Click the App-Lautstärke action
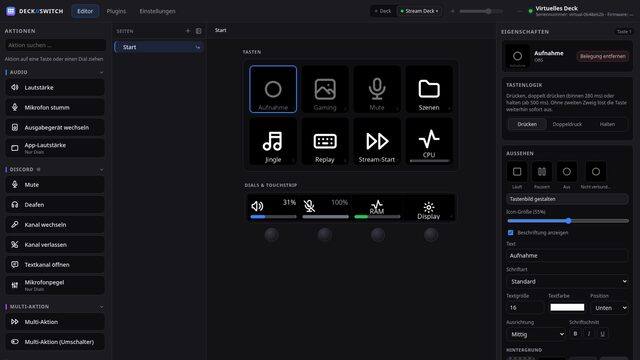This screenshot has height=360, width=640. click(55, 148)
